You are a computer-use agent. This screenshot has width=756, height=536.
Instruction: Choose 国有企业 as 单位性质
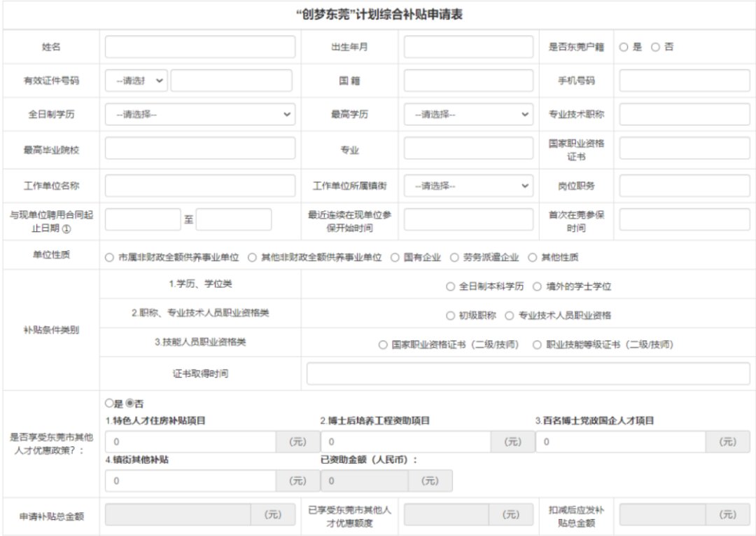(x=395, y=257)
